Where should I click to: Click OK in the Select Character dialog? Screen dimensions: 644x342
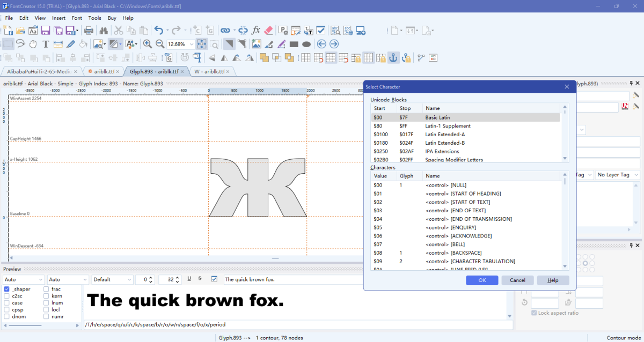[x=481, y=280]
